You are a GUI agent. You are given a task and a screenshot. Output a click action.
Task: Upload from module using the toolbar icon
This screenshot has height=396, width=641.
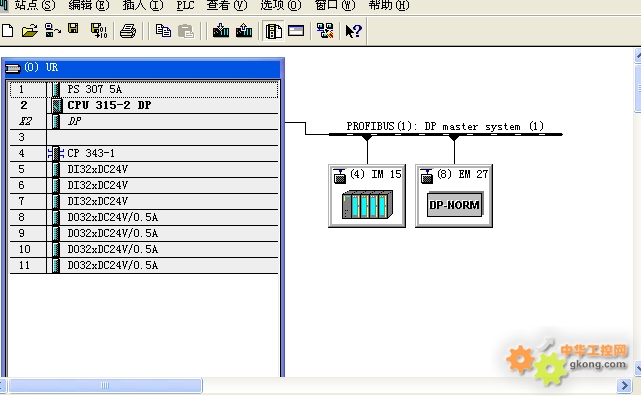pos(244,30)
